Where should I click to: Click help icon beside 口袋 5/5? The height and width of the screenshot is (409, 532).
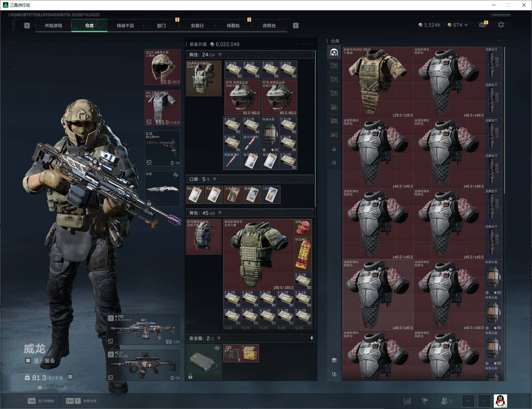click(x=215, y=179)
